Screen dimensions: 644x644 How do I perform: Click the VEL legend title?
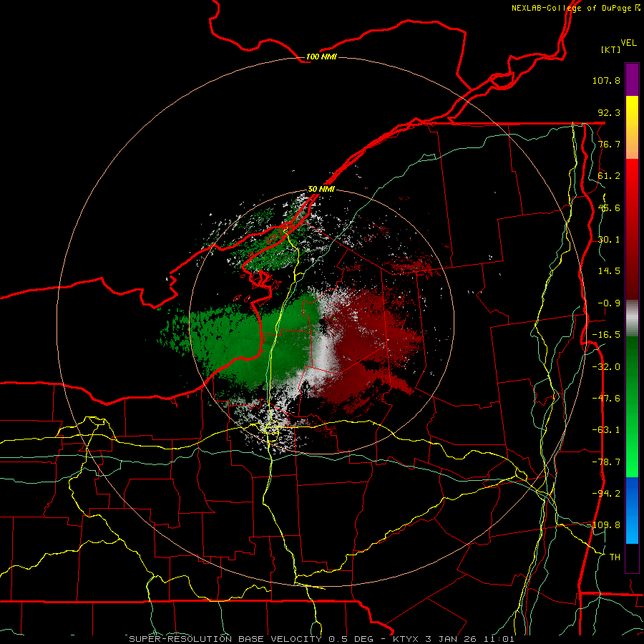coord(628,43)
